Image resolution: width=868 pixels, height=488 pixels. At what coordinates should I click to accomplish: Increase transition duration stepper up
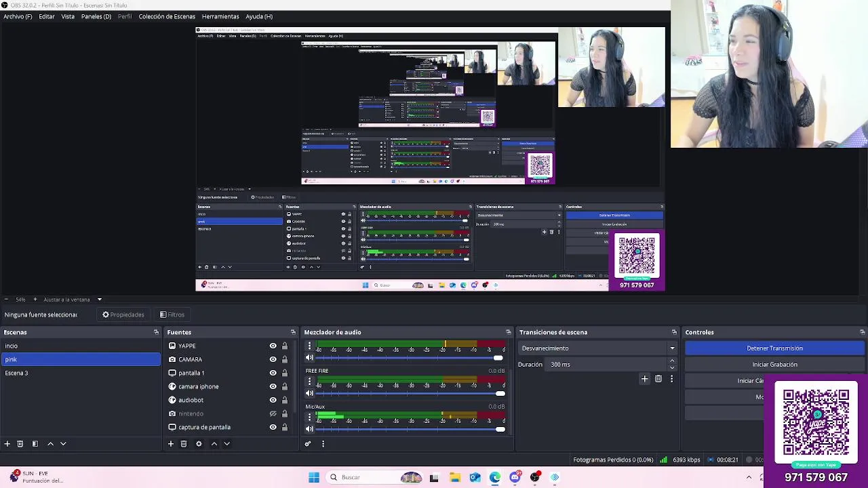[672, 361]
